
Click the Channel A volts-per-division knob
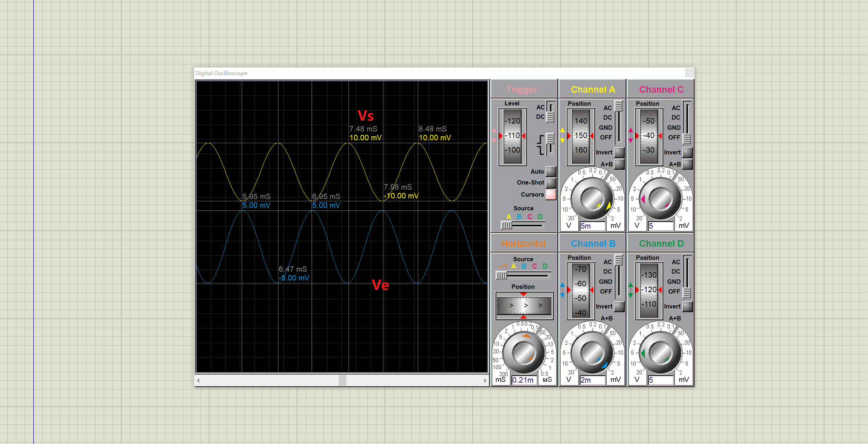[x=592, y=199]
